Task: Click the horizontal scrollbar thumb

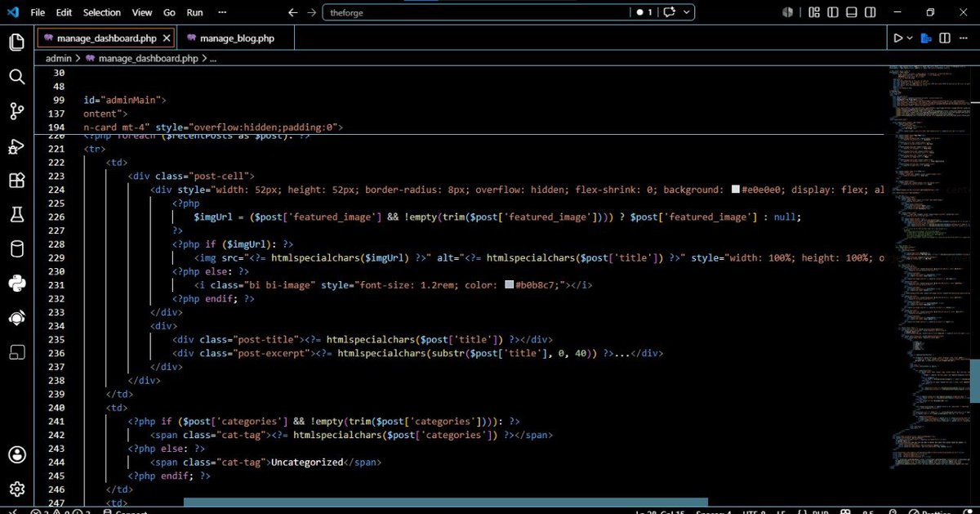Action: (x=445, y=503)
